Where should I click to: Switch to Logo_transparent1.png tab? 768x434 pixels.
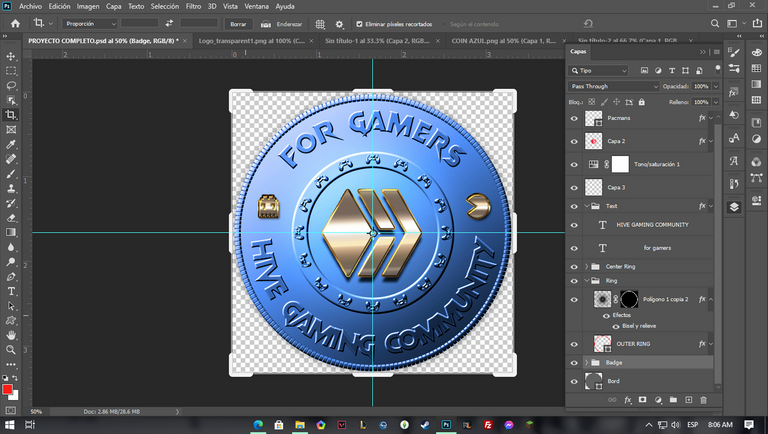(252, 41)
